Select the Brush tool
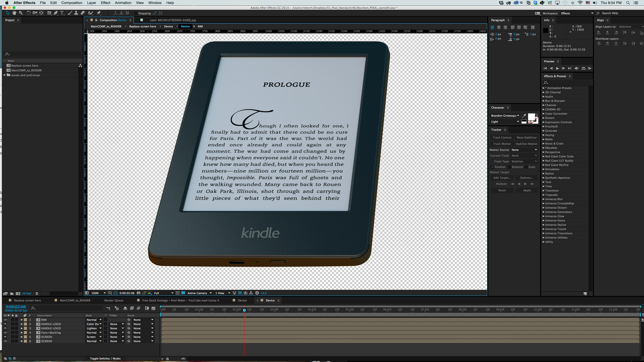Viewport: 644px width, 362px height. [70, 13]
